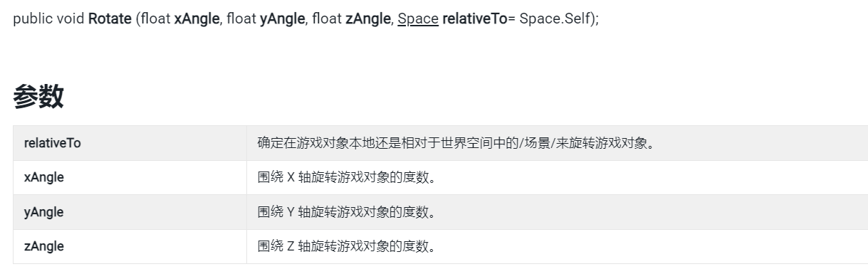The height and width of the screenshot is (274, 868).
Task: Click the 'public void' keywords
Action: click(x=48, y=19)
